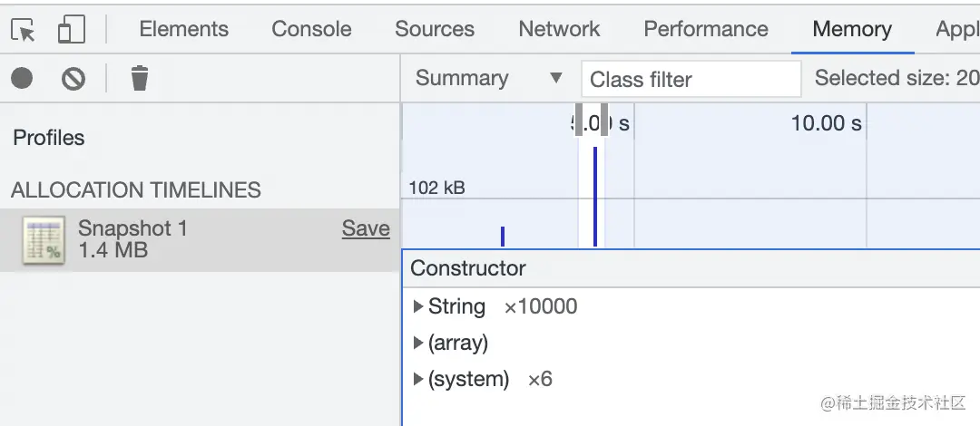Open the Performance tab
980x426 pixels.
coord(705,29)
